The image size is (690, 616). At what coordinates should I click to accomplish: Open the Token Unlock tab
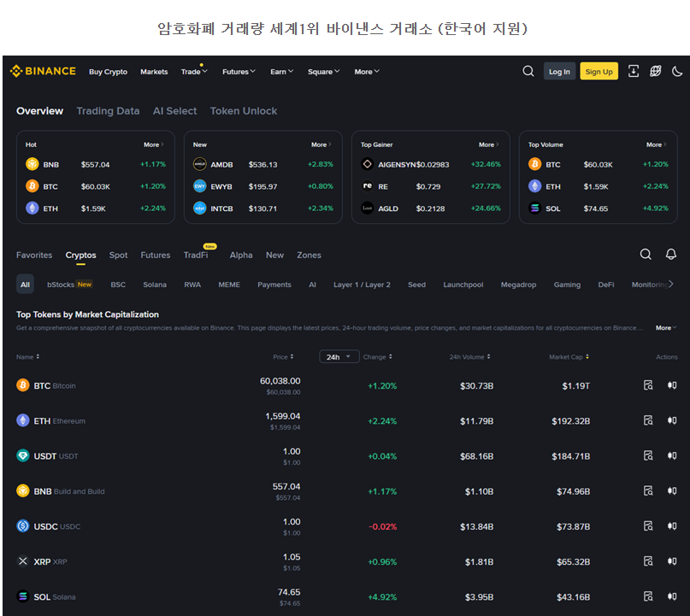pyautogui.click(x=244, y=111)
